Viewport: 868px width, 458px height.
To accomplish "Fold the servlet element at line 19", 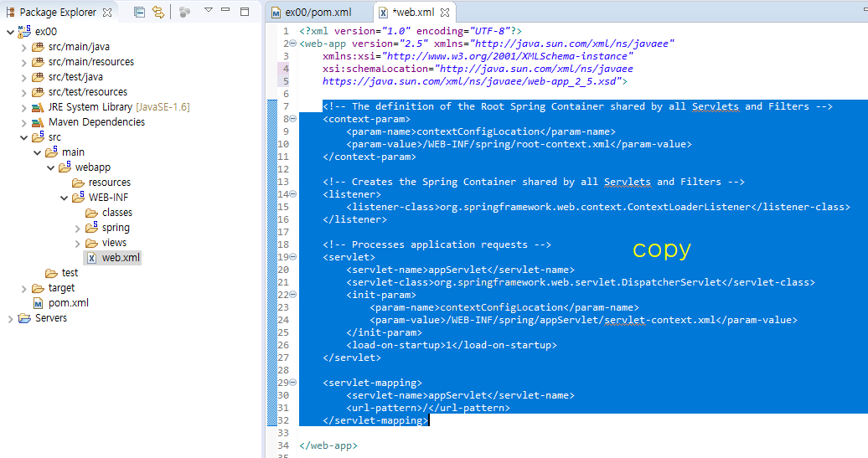I will [293, 257].
